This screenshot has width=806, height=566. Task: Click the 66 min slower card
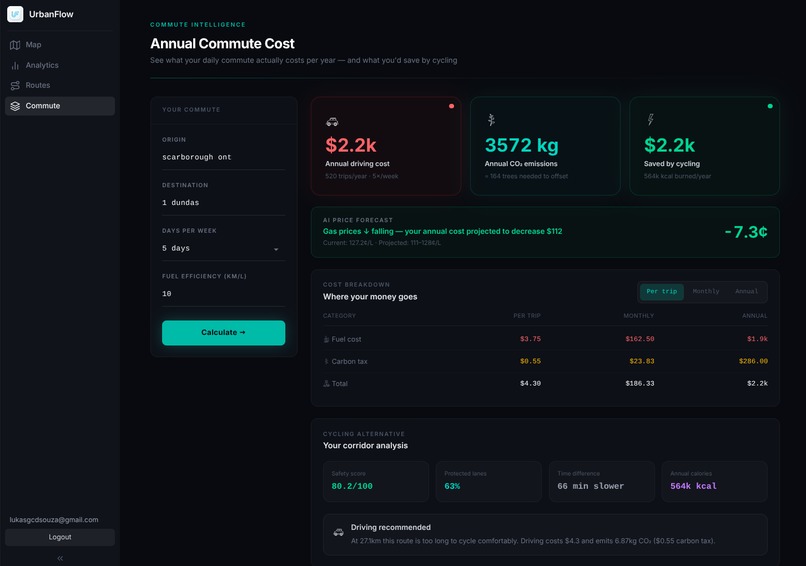tap(601, 481)
